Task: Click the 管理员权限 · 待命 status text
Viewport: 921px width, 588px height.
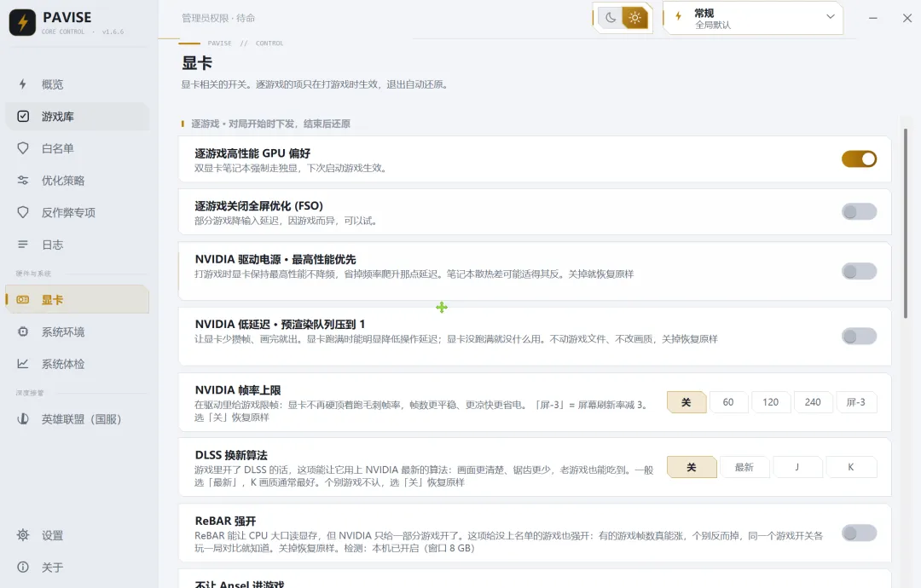Action: pos(218,18)
